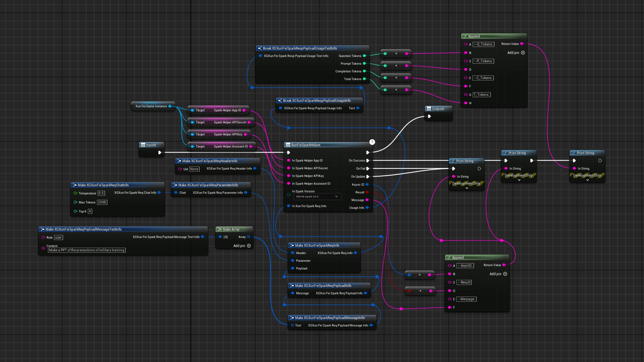Expand the first Print String Development Only chevron
The height and width of the screenshot is (362, 644).
(467, 188)
